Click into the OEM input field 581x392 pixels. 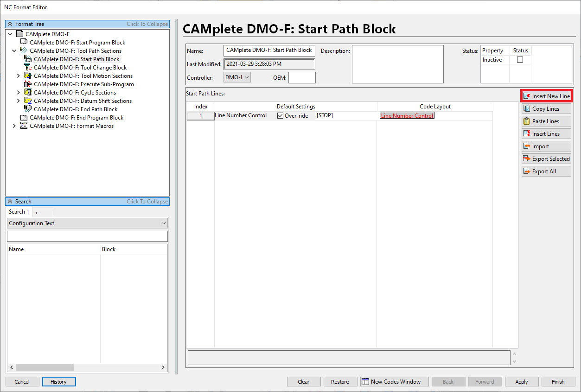[302, 77]
